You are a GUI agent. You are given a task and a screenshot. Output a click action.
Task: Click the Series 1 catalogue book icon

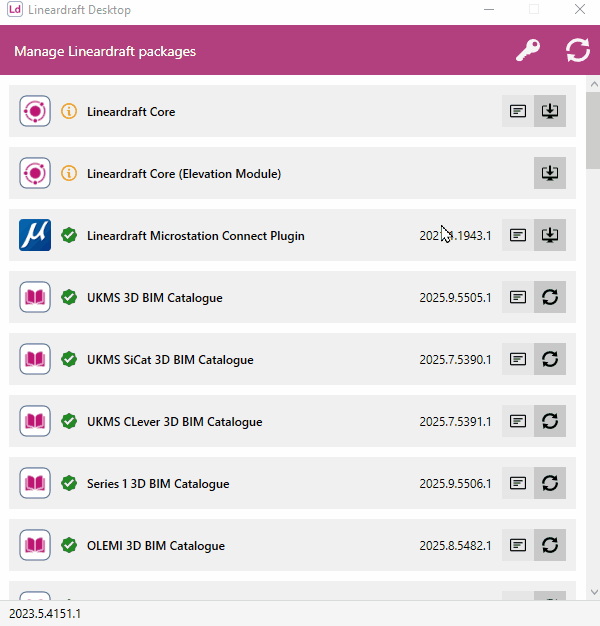[35, 483]
